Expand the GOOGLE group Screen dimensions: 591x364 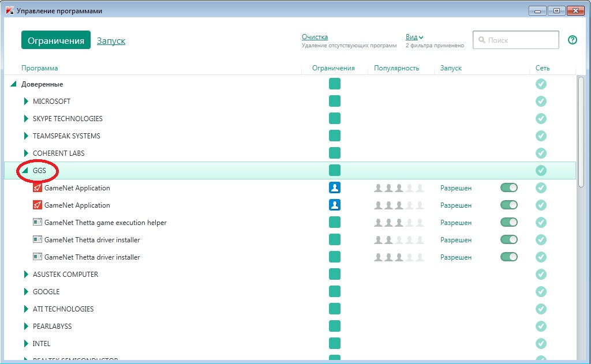[x=26, y=292]
